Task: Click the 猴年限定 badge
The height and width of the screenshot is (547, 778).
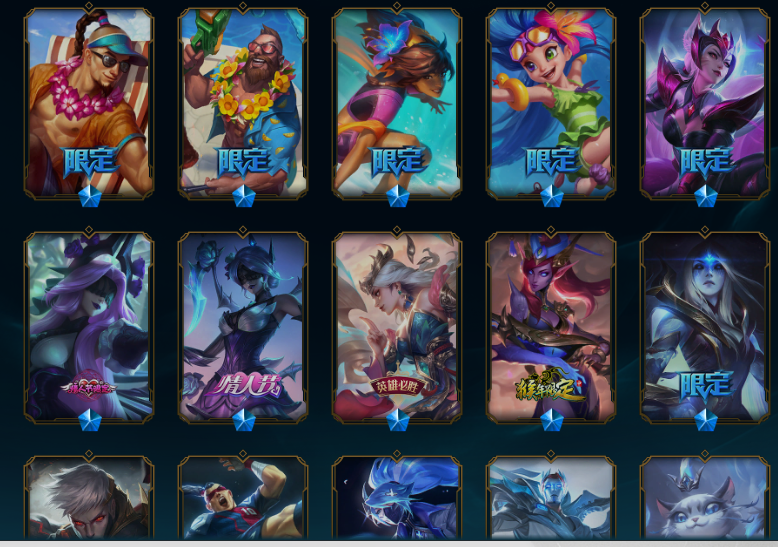Action: tap(551, 386)
